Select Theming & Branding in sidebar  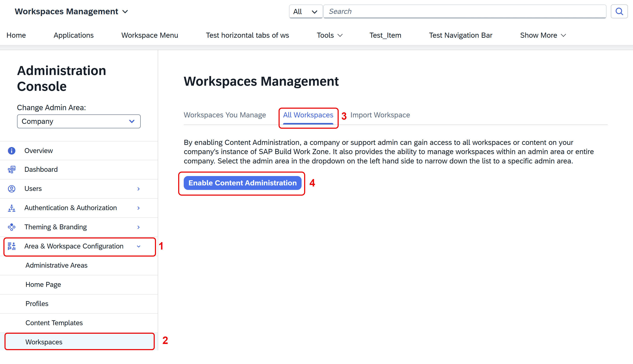[x=79, y=227]
